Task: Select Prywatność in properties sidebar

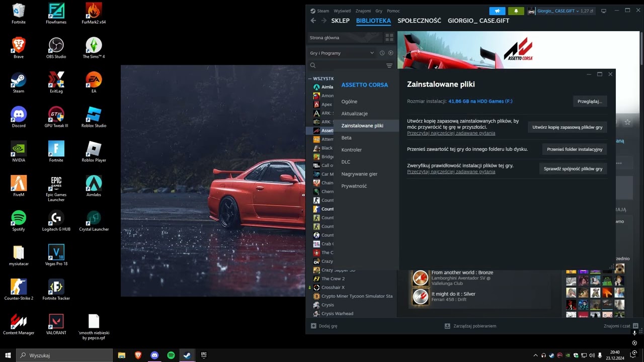Action: pos(354,186)
